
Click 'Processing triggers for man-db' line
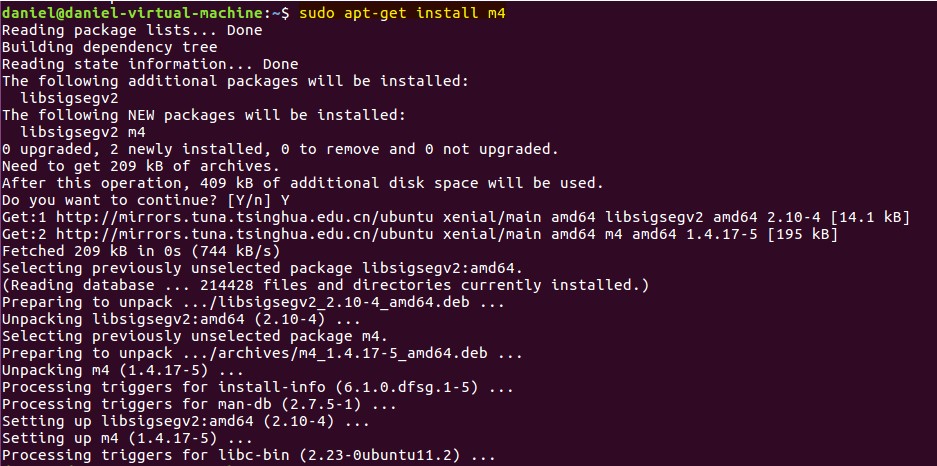pos(199,404)
